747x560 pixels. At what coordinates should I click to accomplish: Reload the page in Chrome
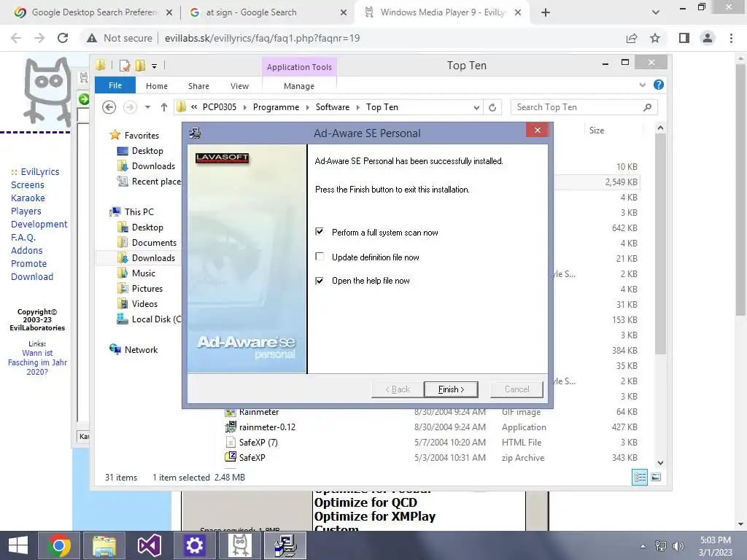click(63, 38)
